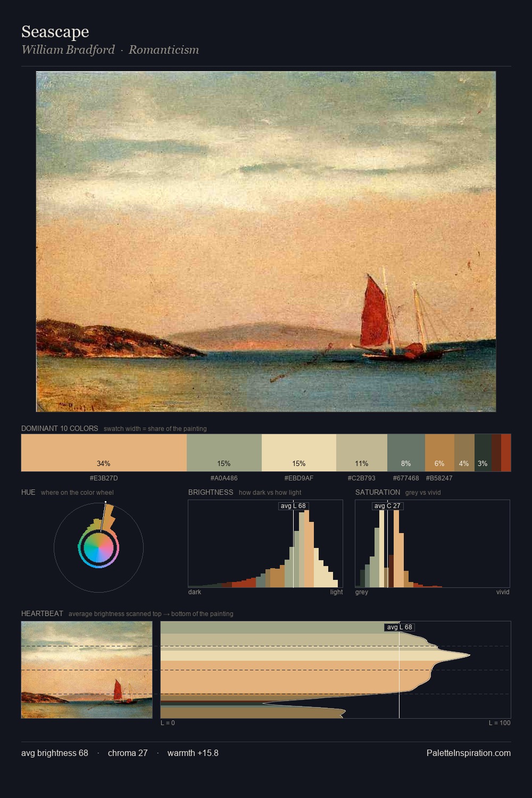Screen dimensions: 532x798
Task: Click 'where on the color wheel' caption
Action: pyautogui.click(x=77, y=493)
